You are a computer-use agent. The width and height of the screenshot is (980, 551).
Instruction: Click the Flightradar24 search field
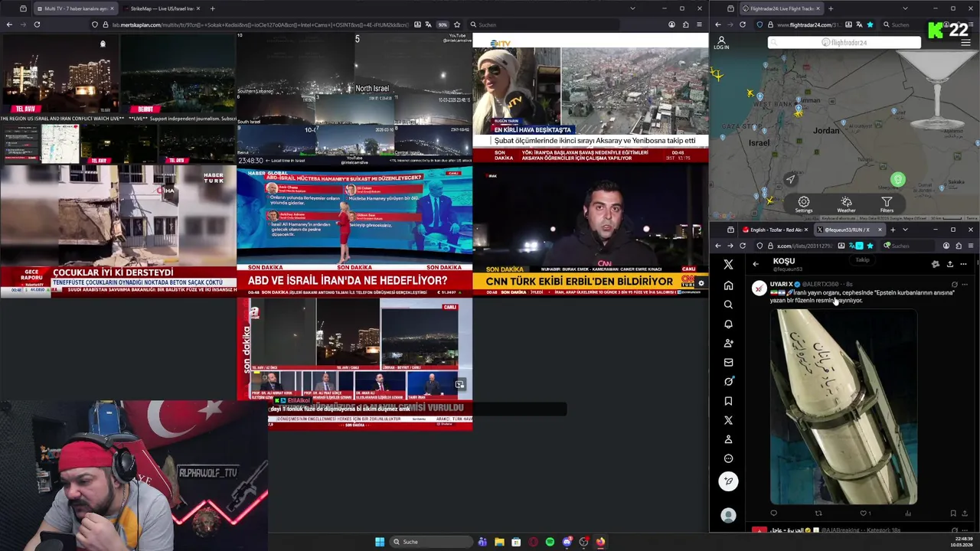[844, 43]
